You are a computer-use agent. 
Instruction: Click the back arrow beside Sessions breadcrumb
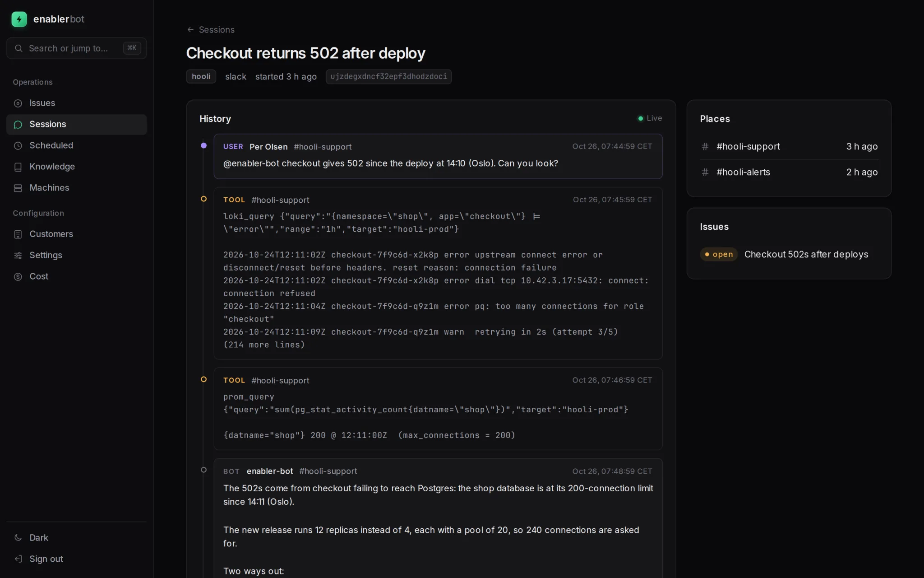[x=190, y=30]
